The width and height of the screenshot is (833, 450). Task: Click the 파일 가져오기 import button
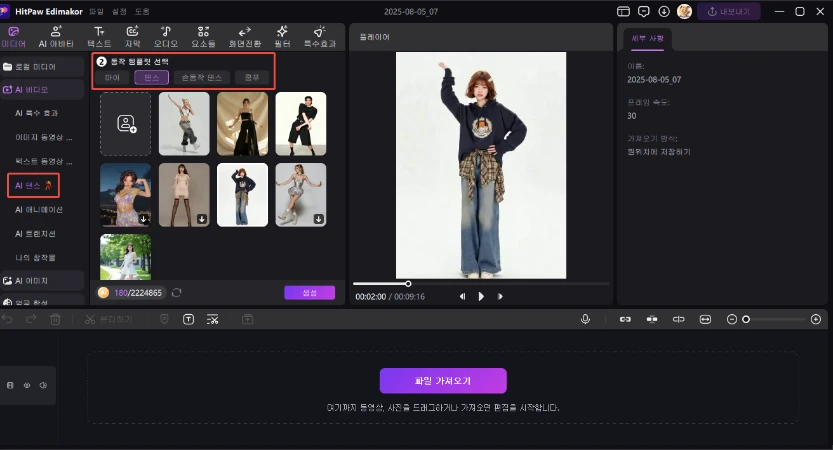point(443,381)
